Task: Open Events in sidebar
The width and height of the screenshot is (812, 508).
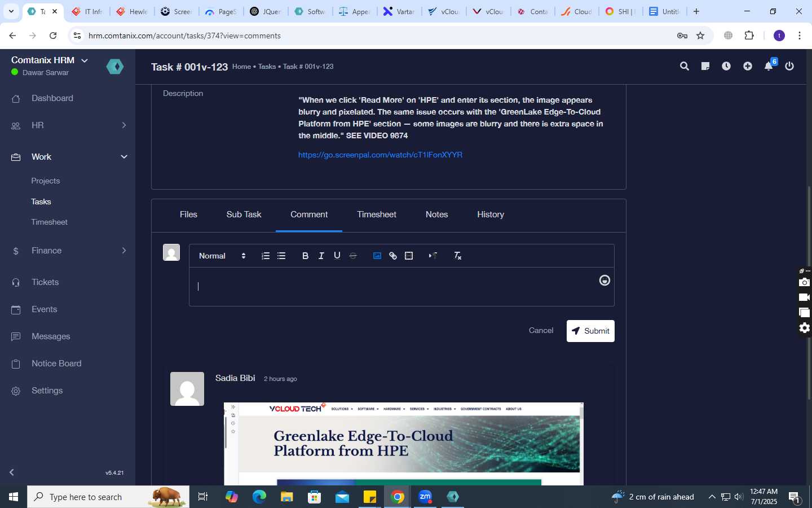Action: click(x=45, y=309)
